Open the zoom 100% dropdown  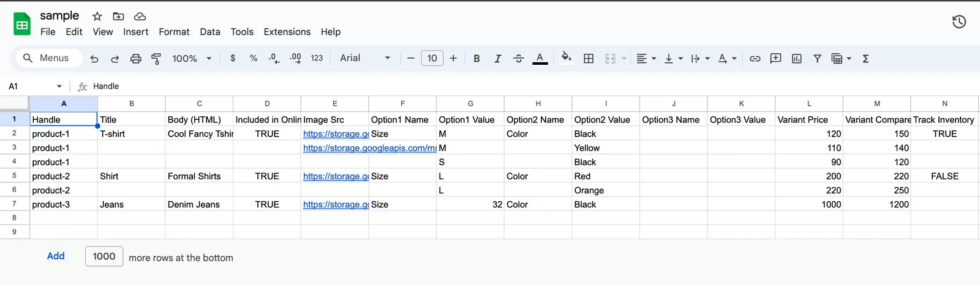(192, 59)
